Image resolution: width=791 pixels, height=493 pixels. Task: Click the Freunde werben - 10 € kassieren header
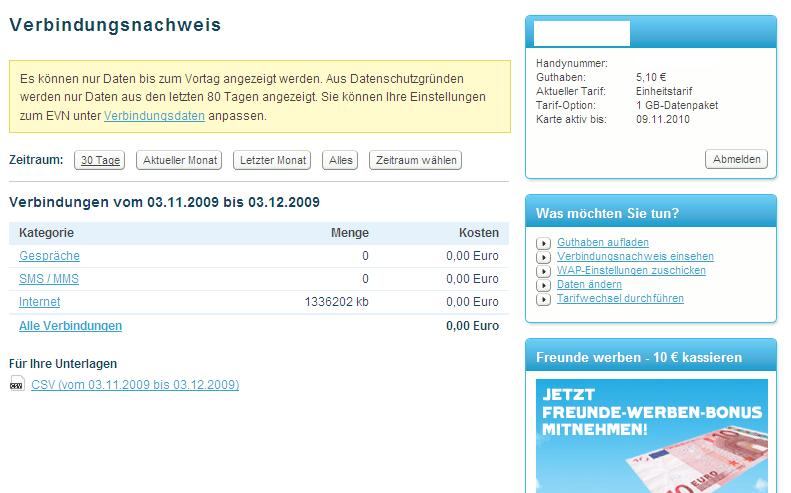tap(651, 357)
